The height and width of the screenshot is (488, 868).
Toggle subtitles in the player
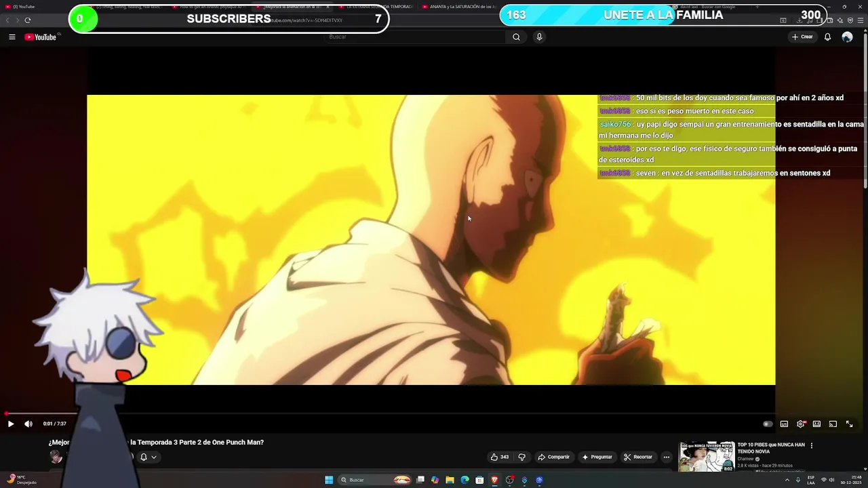click(x=784, y=424)
